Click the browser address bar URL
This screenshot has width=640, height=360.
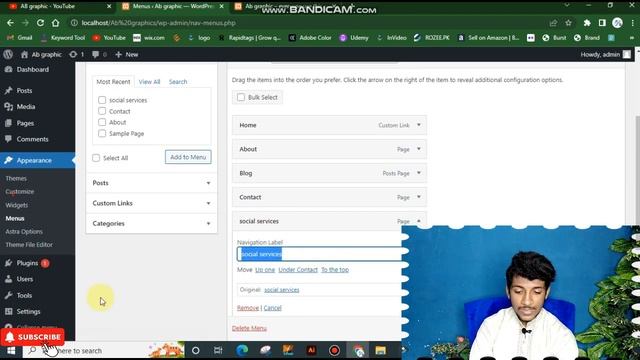coord(158,23)
